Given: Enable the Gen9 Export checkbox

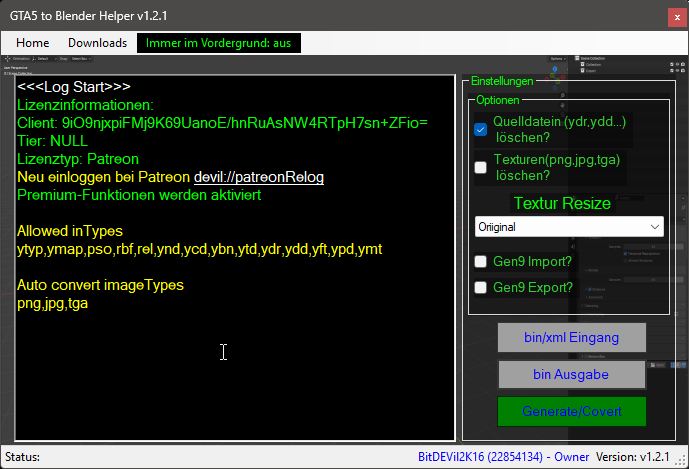Looking at the screenshot, I should pyautogui.click(x=481, y=288).
